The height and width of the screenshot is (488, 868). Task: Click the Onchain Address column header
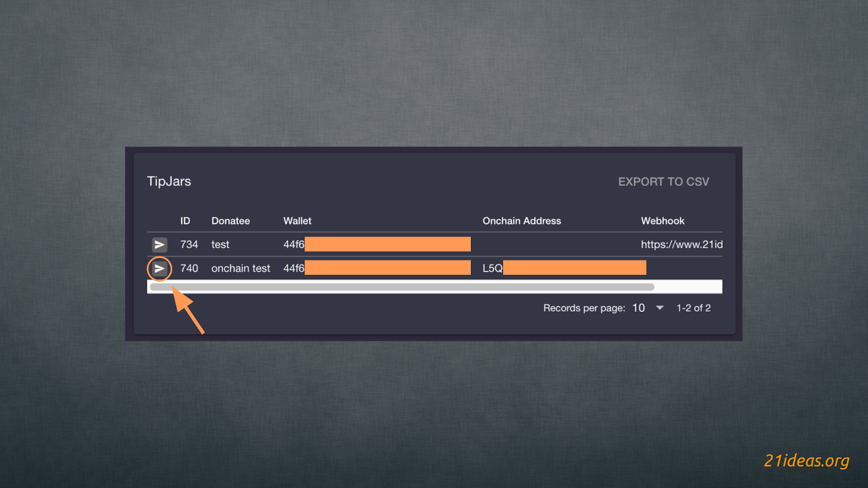pyautogui.click(x=521, y=221)
